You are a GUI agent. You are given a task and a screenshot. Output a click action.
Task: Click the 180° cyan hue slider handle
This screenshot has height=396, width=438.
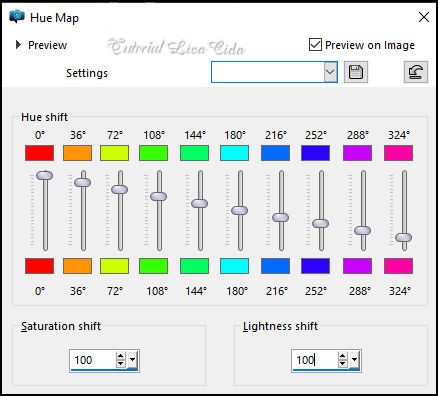pyautogui.click(x=240, y=210)
